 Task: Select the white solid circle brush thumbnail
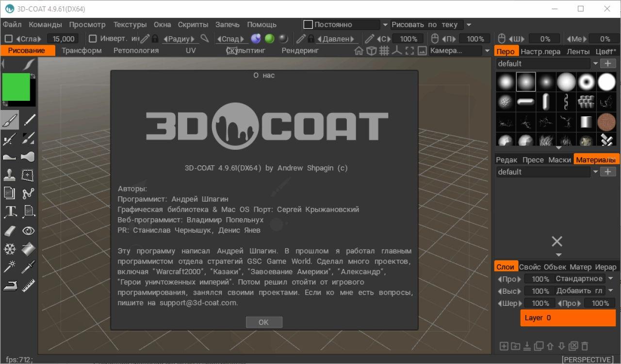pos(606,82)
